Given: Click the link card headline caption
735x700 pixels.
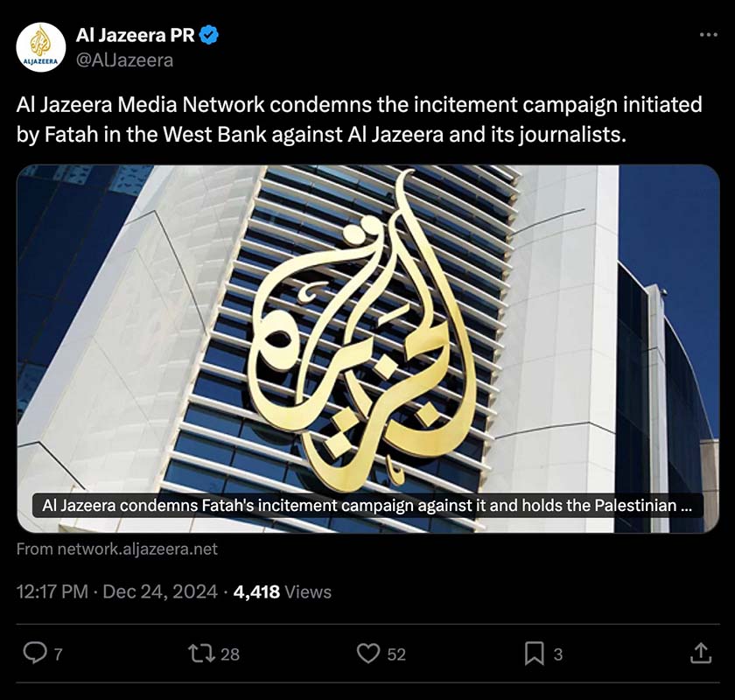Looking at the screenshot, I should point(367,506).
